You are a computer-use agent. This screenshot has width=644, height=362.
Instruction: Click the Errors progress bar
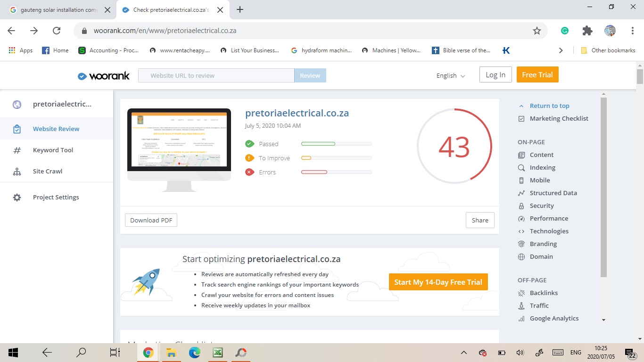point(336,172)
